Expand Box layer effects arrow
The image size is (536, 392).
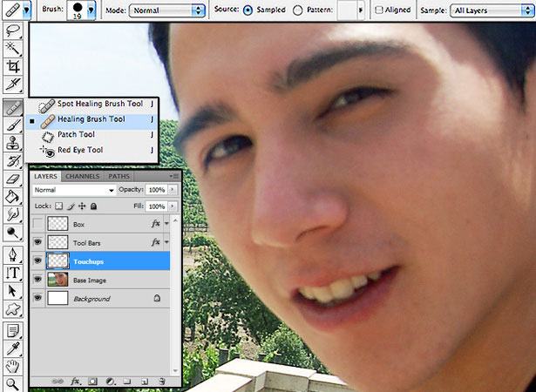pos(166,224)
